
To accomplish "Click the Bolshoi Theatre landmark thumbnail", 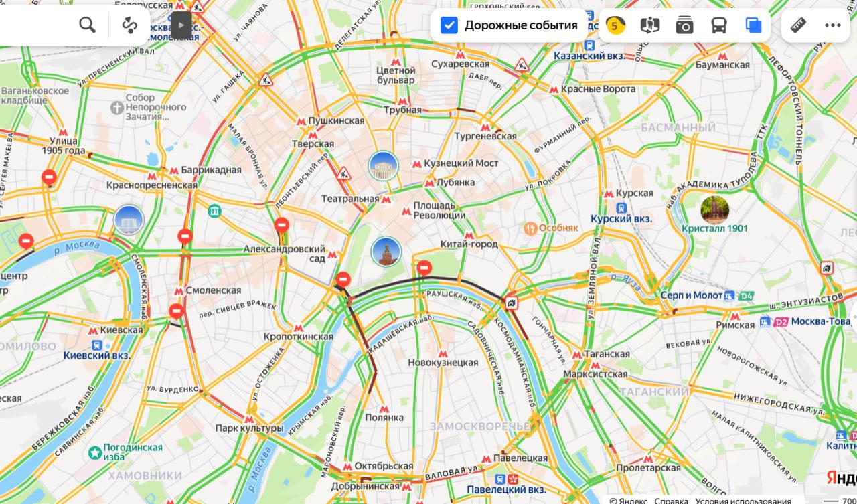I will point(384,166).
